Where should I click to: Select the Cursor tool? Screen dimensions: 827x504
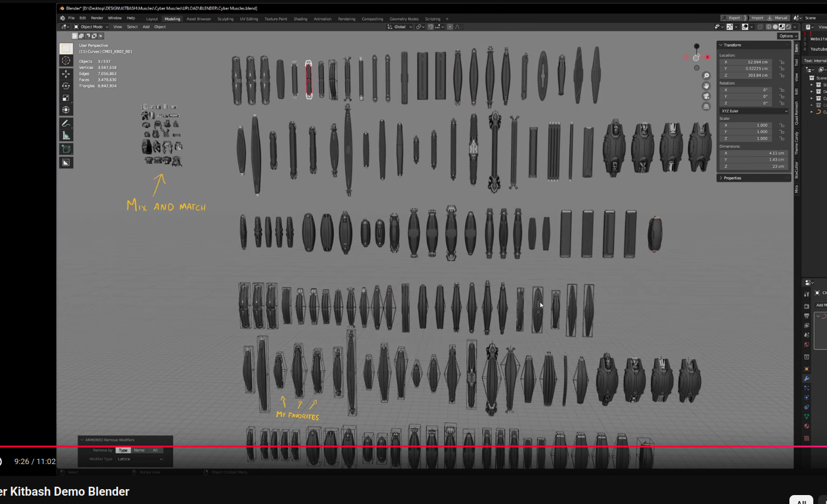(x=66, y=61)
